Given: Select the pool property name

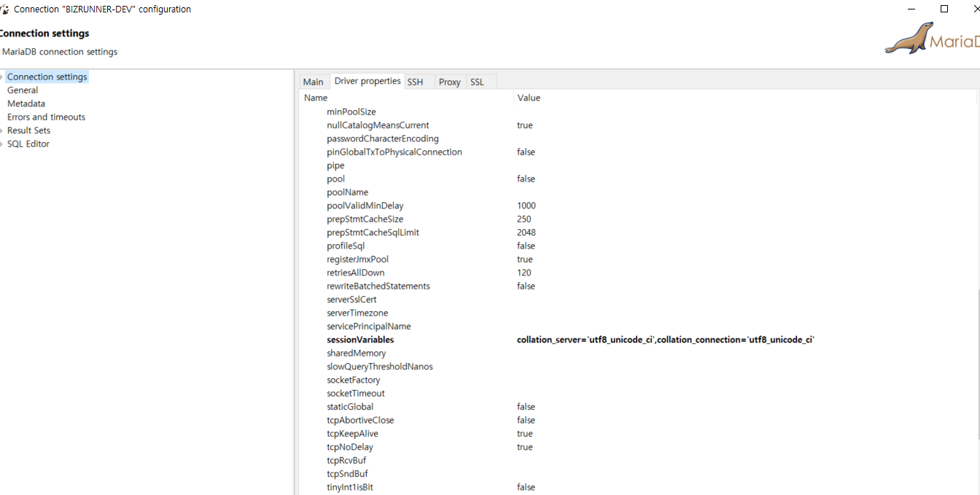Looking at the screenshot, I should [x=336, y=179].
